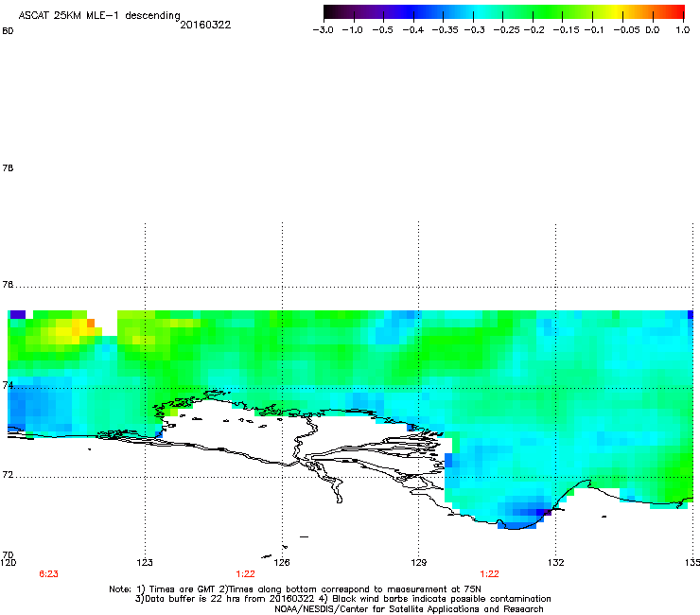Click the '1.0' color scale label
Viewport: 700px width, 615px height.
point(683,30)
